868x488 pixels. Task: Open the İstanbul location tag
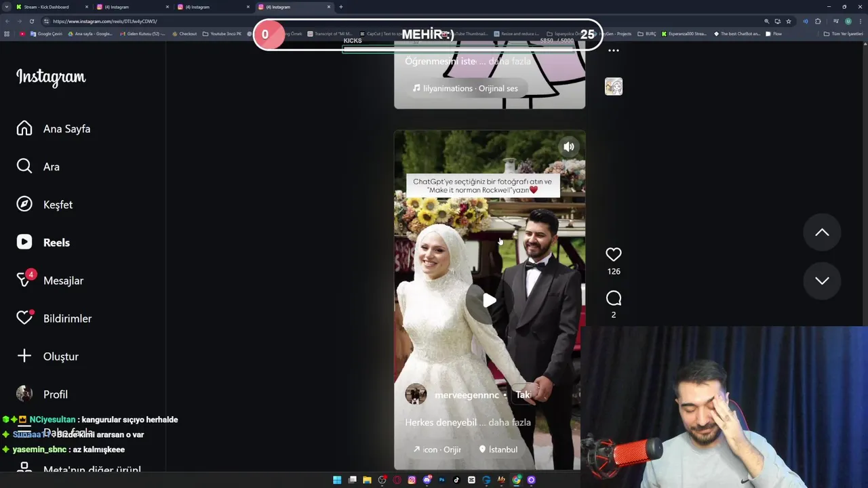pyautogui.click(x=498, y=449)
